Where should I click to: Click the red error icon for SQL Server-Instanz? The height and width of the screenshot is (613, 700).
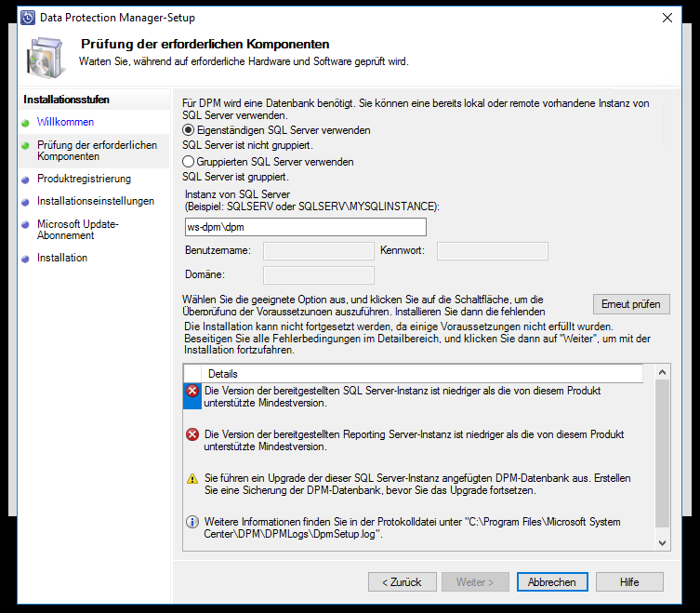[192, 392]
